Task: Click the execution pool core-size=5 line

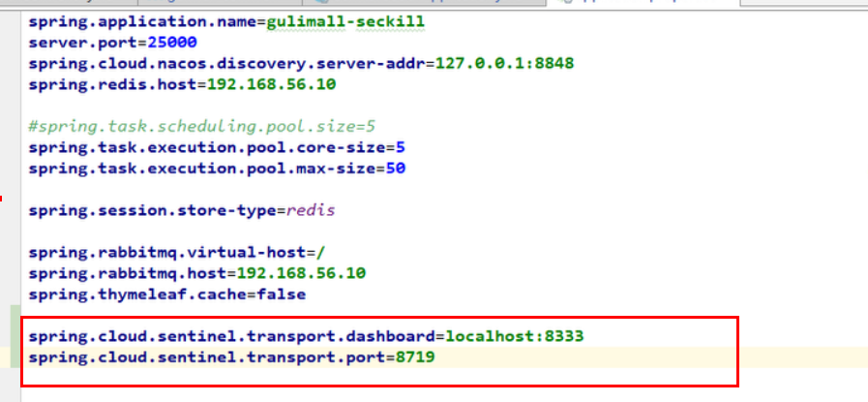Action: coord(217,148)
